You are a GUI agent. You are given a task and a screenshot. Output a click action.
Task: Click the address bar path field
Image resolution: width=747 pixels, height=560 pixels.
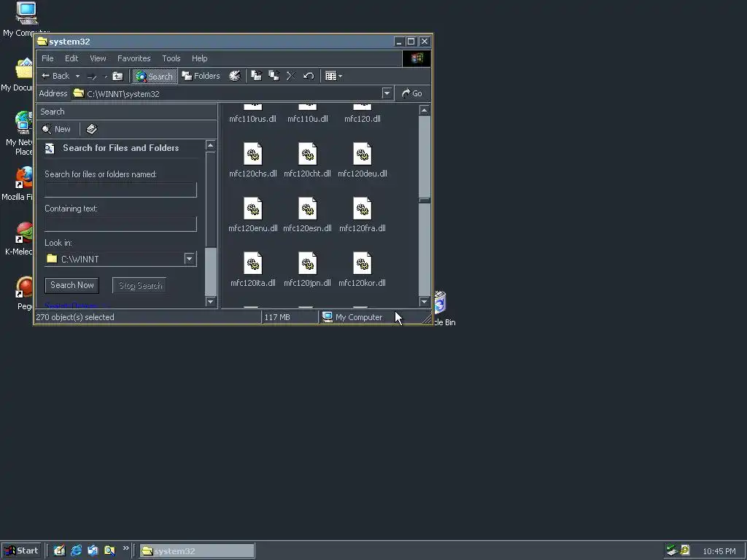click(x=227, y=93)
